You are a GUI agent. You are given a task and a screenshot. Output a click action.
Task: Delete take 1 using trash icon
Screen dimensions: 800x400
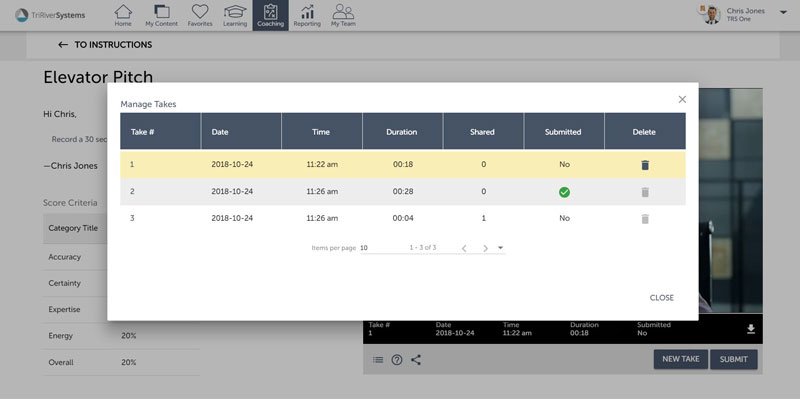click(645, 165)
